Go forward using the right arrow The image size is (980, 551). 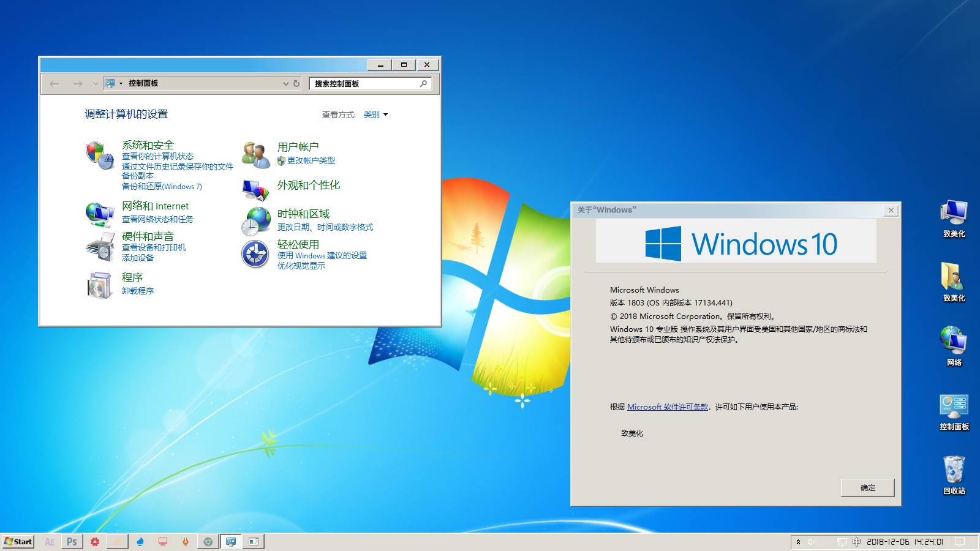78,83
